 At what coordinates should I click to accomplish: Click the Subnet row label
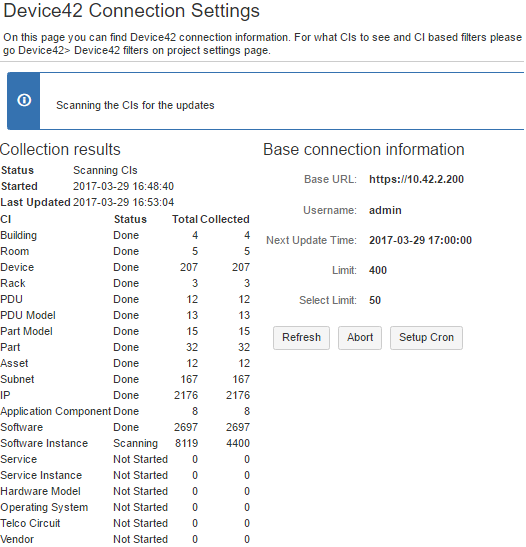[x=17, y=380]
